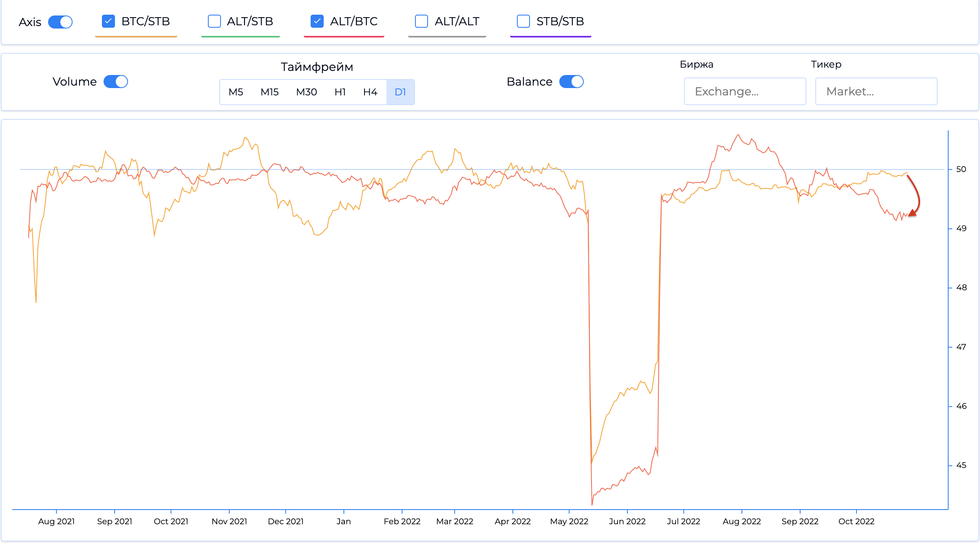Click the ALT/BTC label text
The width and height of the screenshot is (980, 543).
[353, 21]
